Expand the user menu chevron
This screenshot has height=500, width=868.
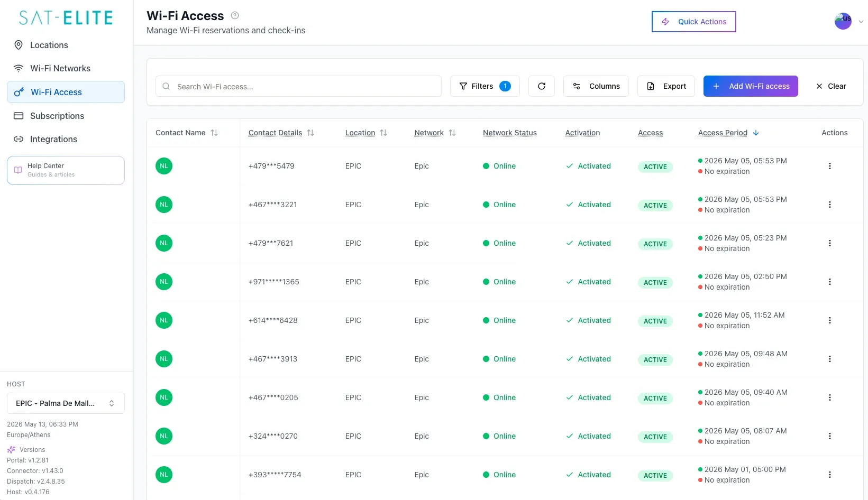(861, 22)
